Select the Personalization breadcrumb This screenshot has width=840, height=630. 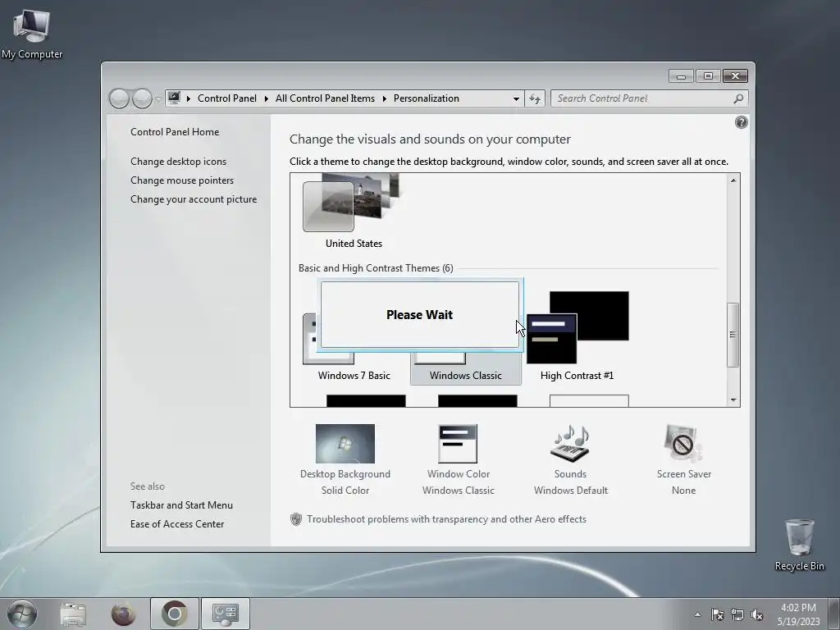[427, 98]
